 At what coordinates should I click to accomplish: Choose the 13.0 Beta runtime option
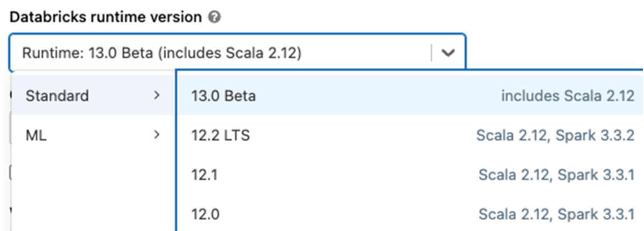tap(224, 96)
